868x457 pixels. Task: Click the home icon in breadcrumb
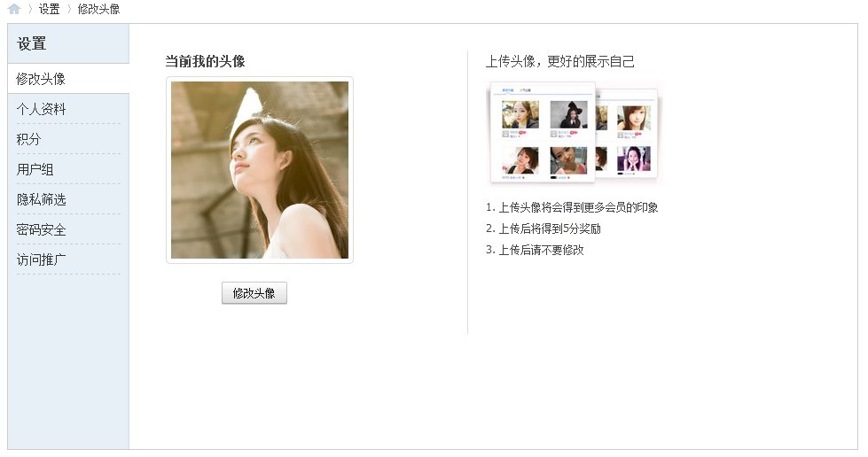click(x=14, y=9)
